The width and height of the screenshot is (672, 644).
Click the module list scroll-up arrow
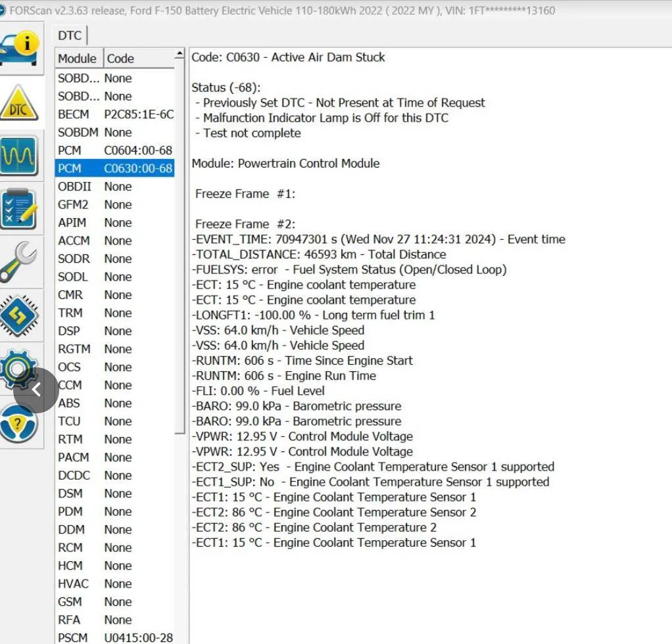coord(180,55)
